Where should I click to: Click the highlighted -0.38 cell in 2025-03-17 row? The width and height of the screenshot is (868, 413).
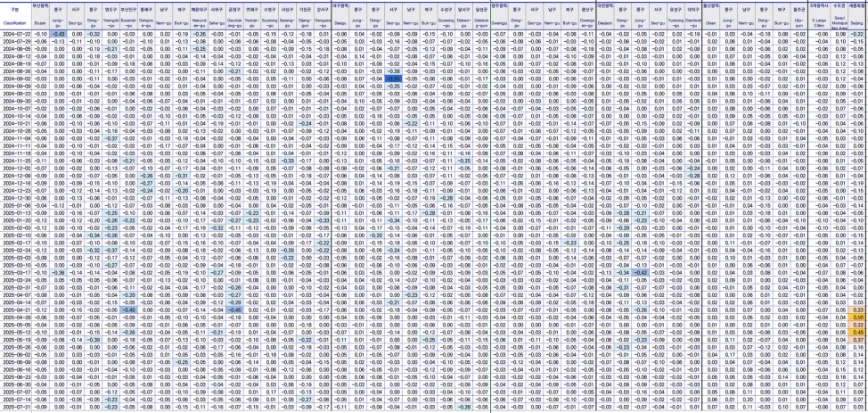58,273
